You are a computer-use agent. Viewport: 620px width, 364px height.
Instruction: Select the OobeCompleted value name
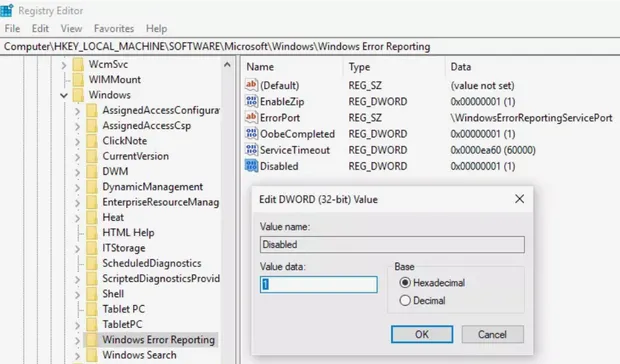click(297, 134)
